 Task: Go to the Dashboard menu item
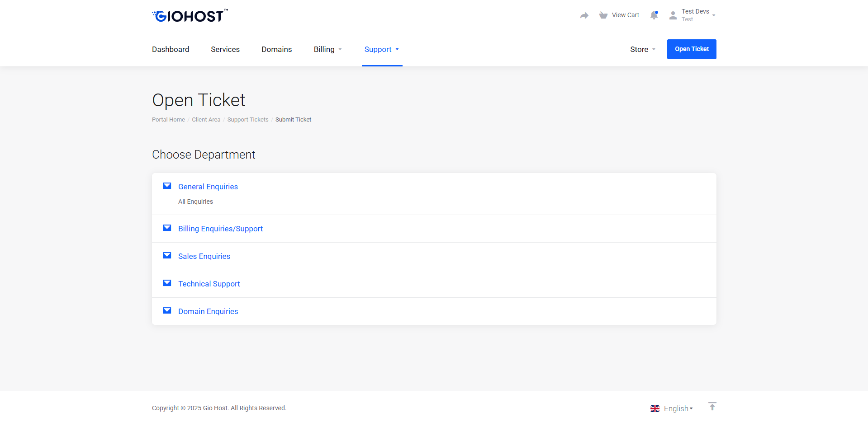(x=171, y=49)
